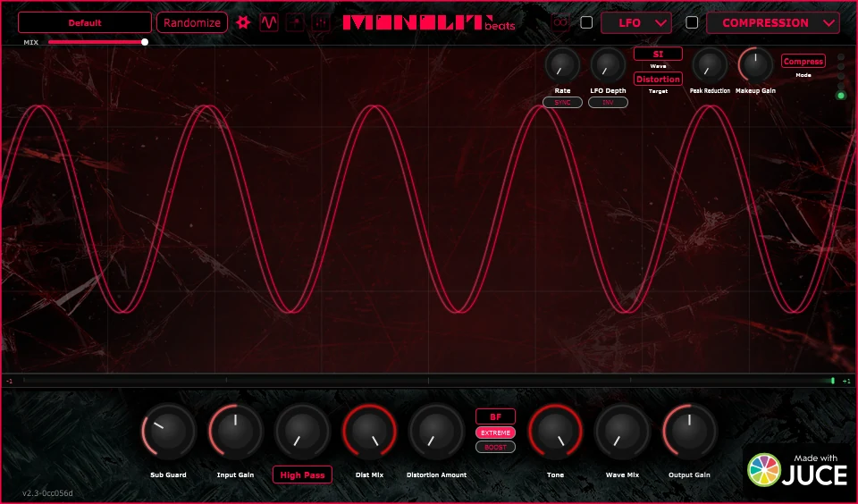Click the Makeup Gain knob
The width and height of the screenshot is (858, 504).
pos(756,65)
